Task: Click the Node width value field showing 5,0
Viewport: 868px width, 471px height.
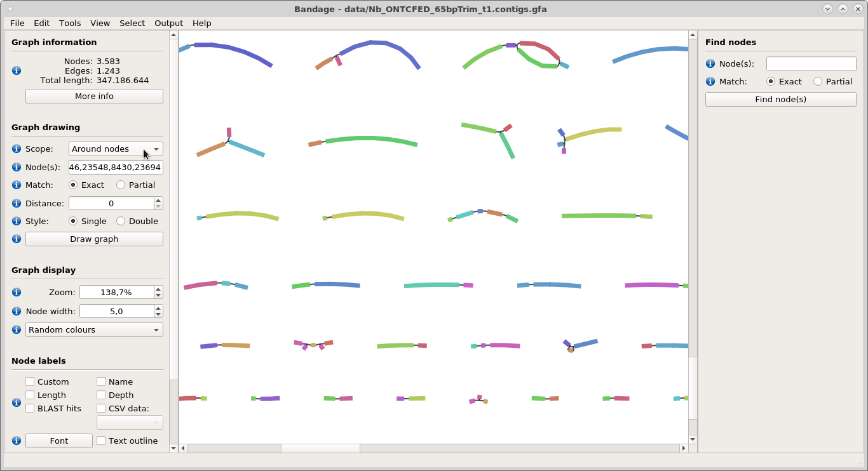Action: 116,311
